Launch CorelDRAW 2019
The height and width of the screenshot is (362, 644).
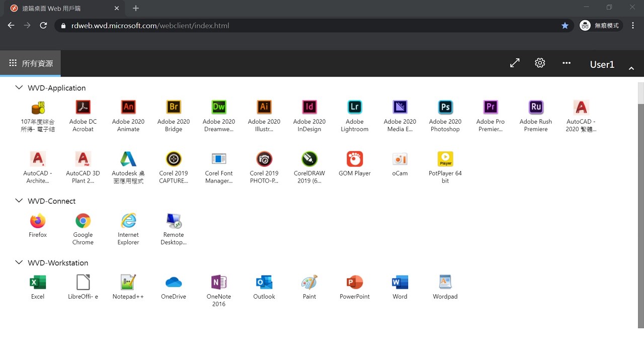[309, 167]
